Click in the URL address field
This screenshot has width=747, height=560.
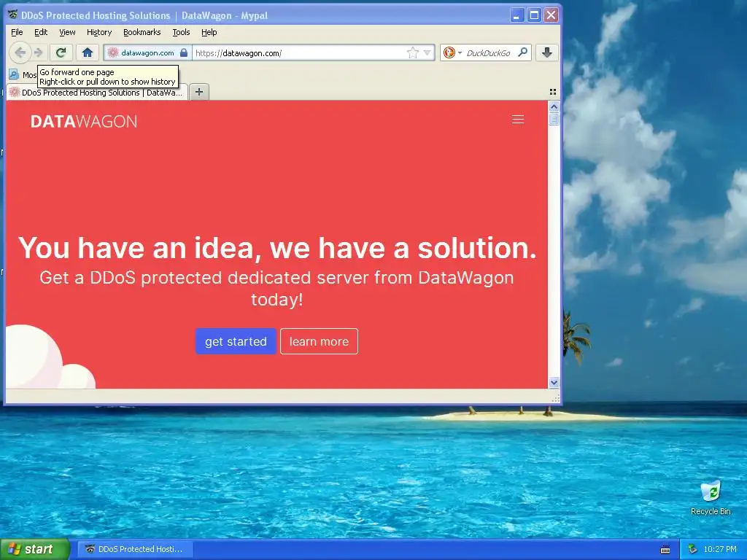coord(300,52)
